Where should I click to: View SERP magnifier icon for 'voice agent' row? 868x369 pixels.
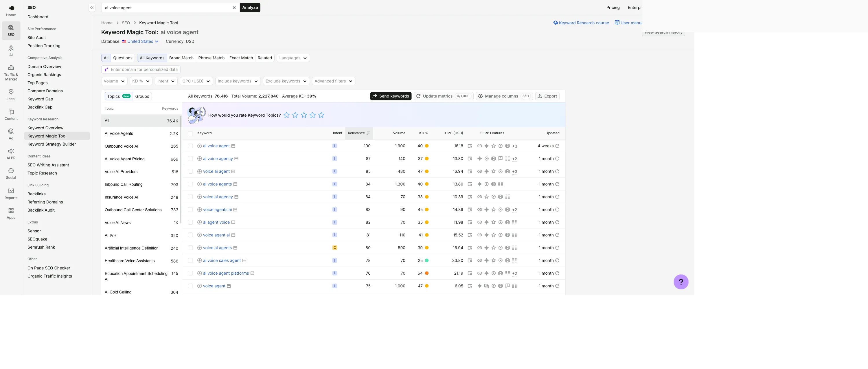[x=470, y=286]
